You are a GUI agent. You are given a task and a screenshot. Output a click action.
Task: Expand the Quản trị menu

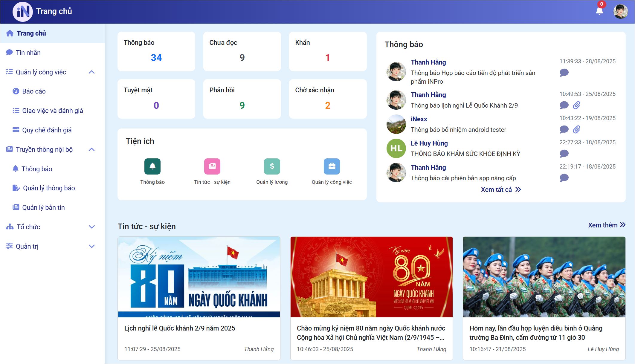(x=92, y=246)
